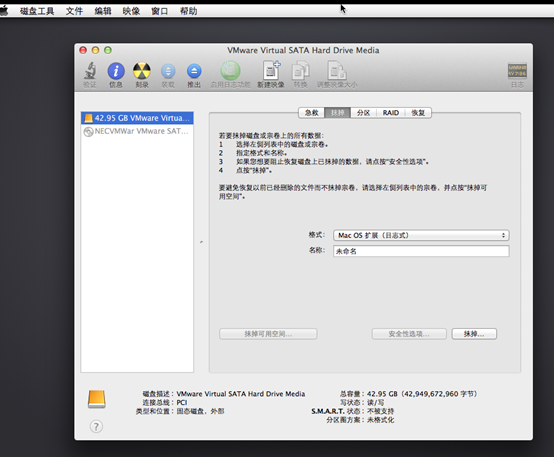Open the Format (格式) Mac OS dropdown
554x457 pixels.
421,235
